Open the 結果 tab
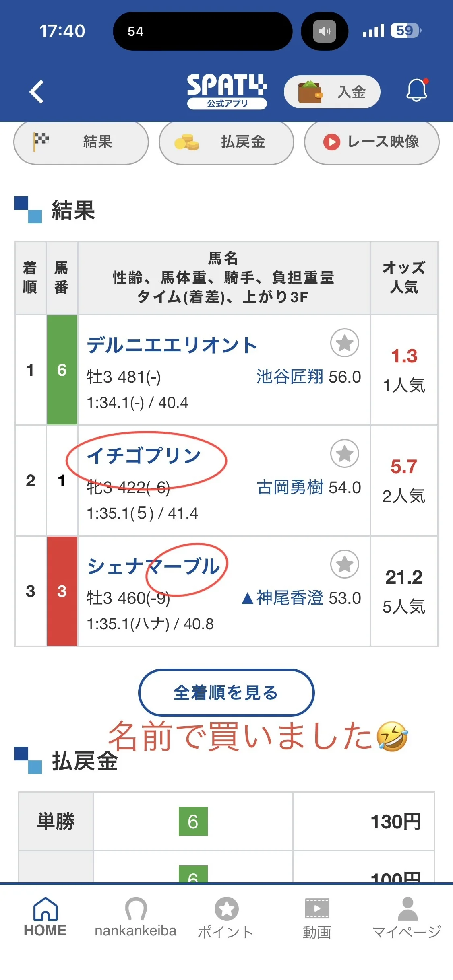Image resolution: width=453 pixels, height=980 pixels. (x=81, y=142)
